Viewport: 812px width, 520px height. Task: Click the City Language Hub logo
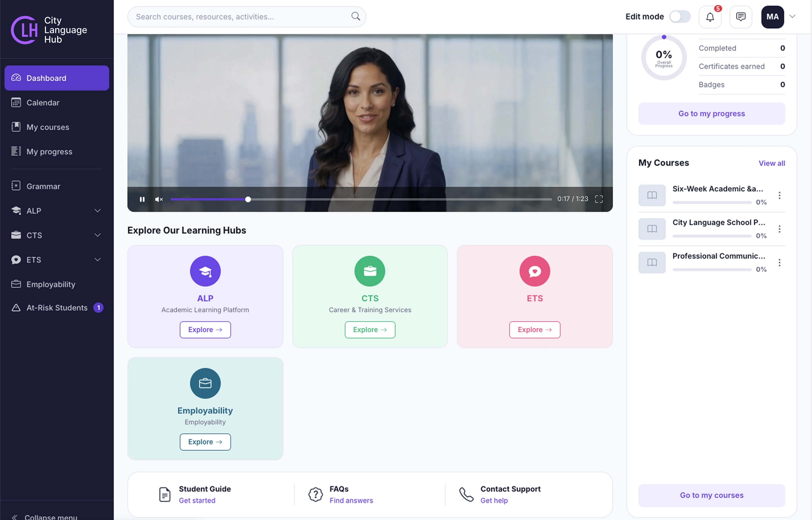point(49,30)
